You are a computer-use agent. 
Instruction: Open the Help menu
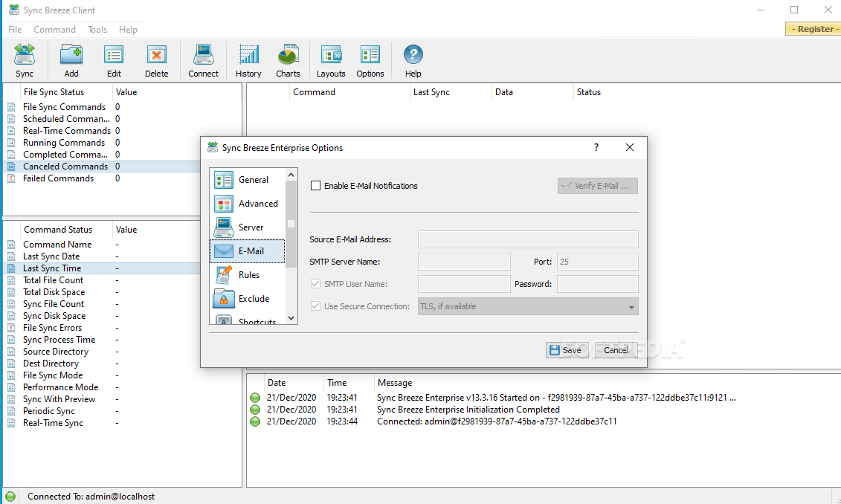coord(128,30)
